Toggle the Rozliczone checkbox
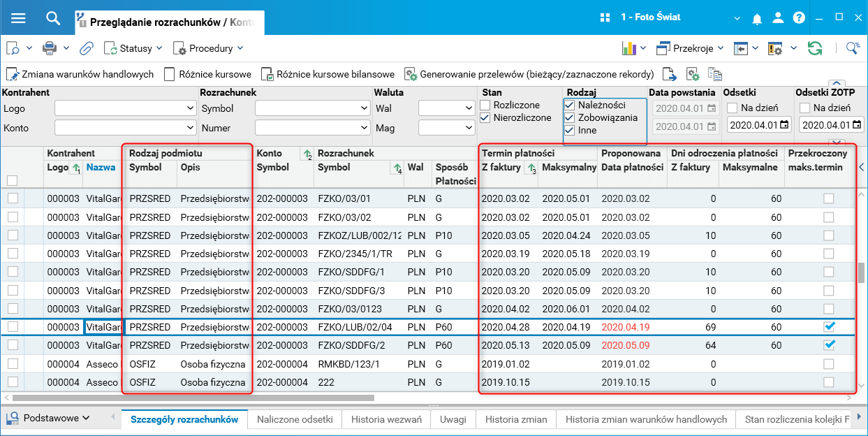868x436 pixels. 485,106
